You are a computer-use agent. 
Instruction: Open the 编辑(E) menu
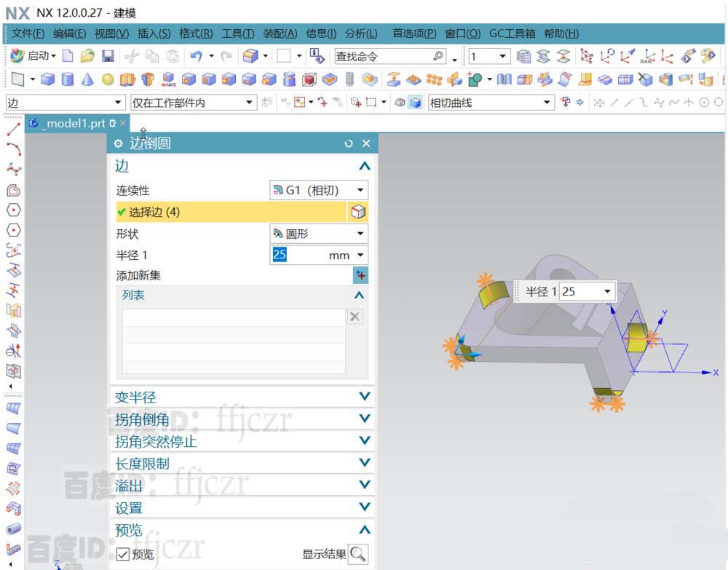tap(69, 33)
